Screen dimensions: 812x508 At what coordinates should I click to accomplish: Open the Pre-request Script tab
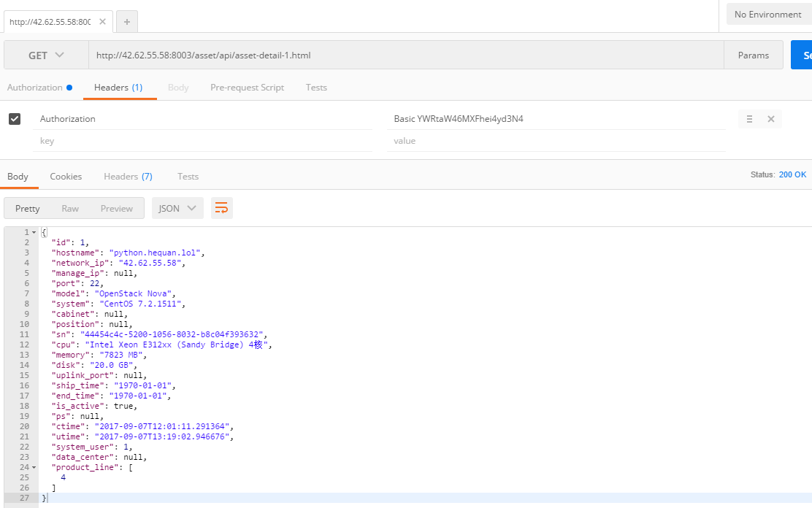tap(247, 88)
